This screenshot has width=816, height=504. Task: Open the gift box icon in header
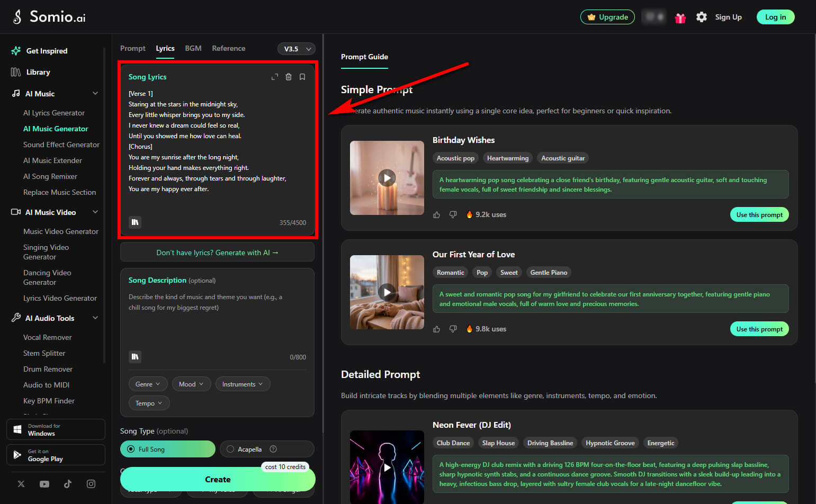tap(680, 17)
